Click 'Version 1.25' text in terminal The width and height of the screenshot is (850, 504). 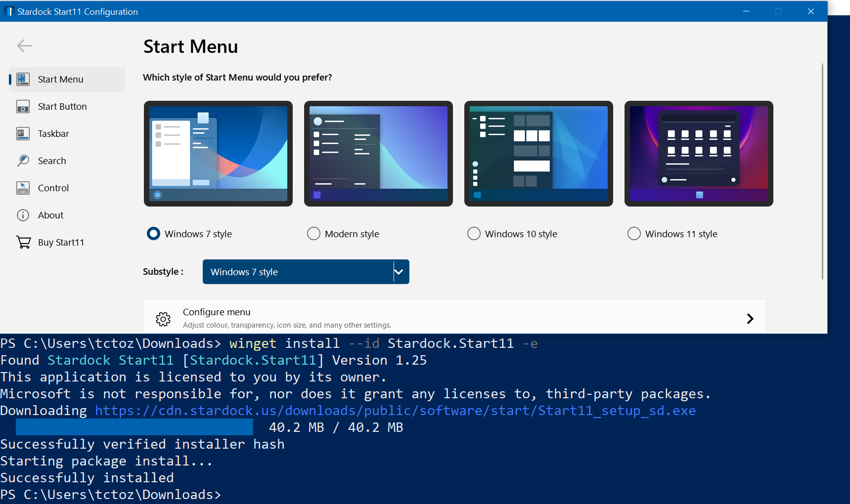tap(379, 360)
